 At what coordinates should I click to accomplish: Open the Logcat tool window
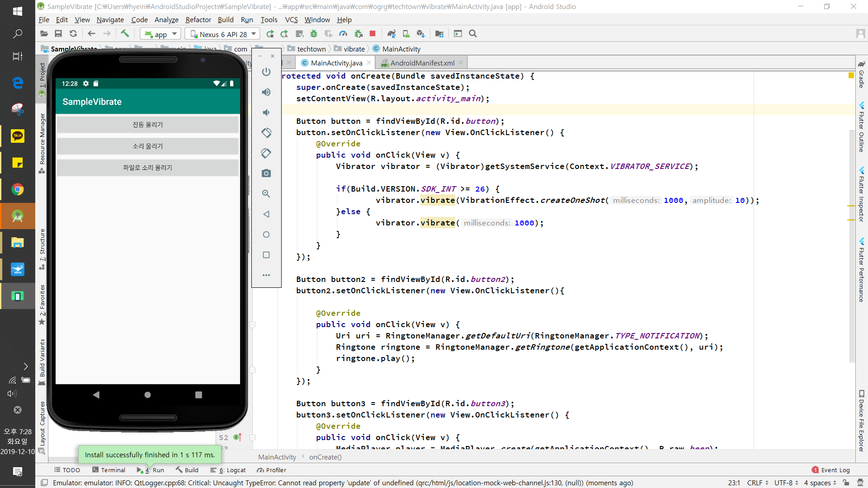point(232,470)
